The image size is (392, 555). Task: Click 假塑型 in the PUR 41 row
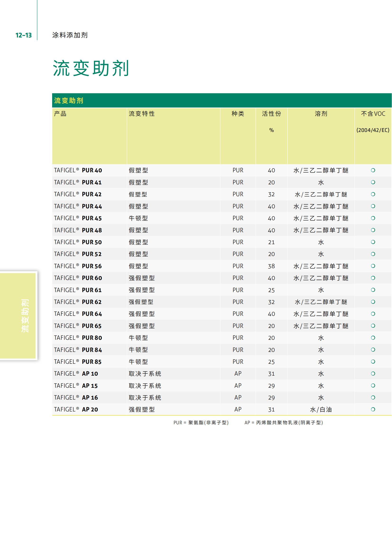click(138, 182)
